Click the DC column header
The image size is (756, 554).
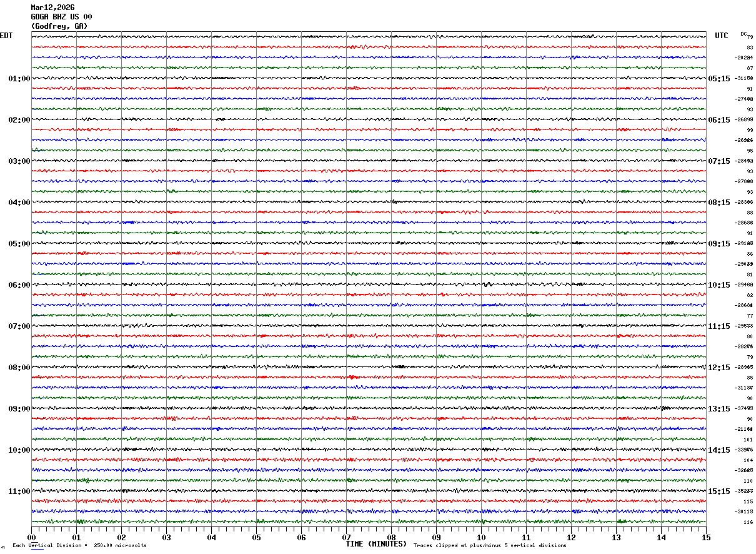744,34
